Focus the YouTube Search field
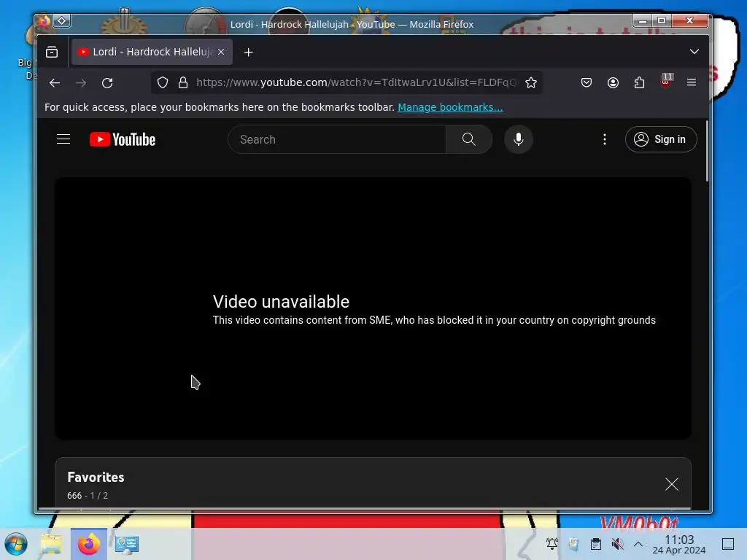The image size is (747, 560). (x=337, y=139)
